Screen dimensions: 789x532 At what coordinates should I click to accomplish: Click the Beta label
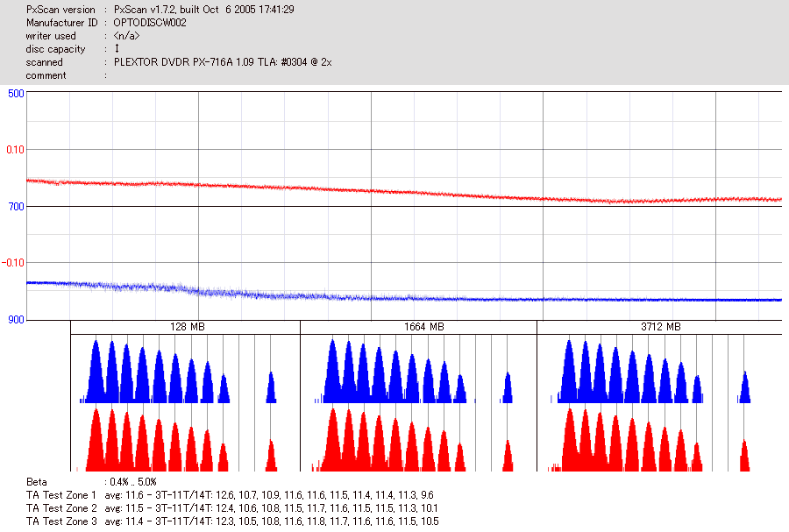coord(37,482)
